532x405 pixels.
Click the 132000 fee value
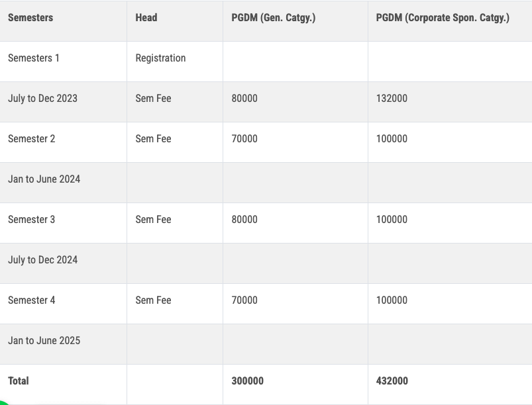tap(392, 99)
